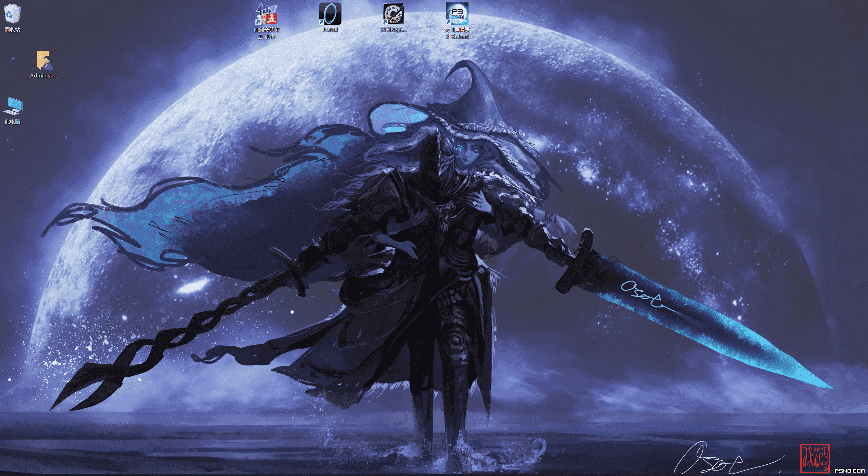Click the PSNO.COM watermark text
Image resolution: width=868 pixels, height=476 pixels.
850,471
